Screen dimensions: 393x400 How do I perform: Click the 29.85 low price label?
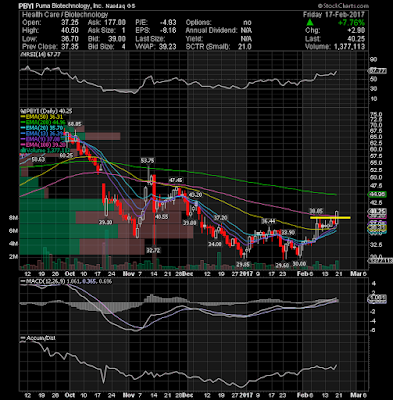click(x=243, y=264)
